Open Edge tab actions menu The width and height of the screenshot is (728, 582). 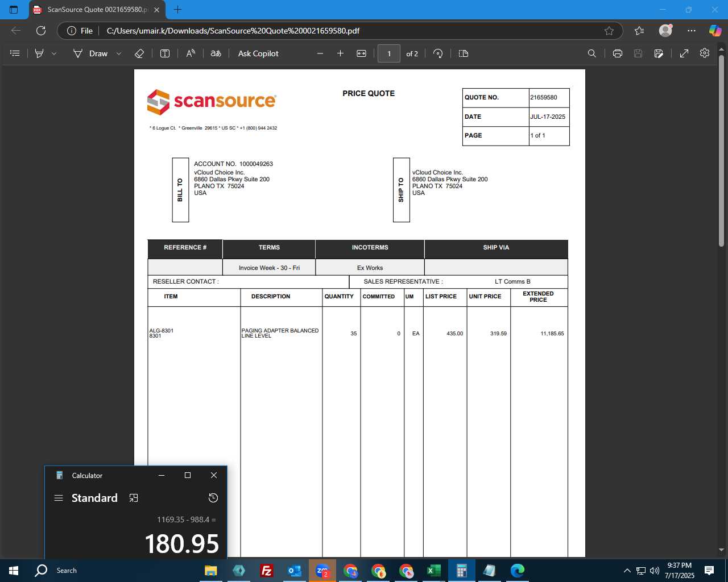[14, 10]
